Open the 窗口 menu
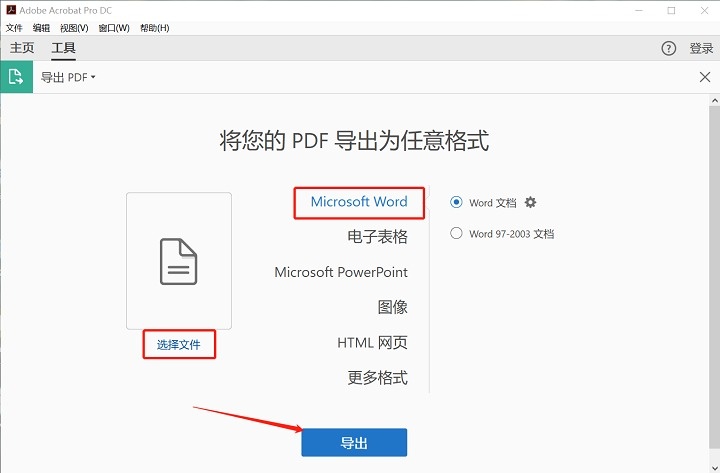Image resolution: width=720 pixels, height=473 pixels. tap(114, 28)
